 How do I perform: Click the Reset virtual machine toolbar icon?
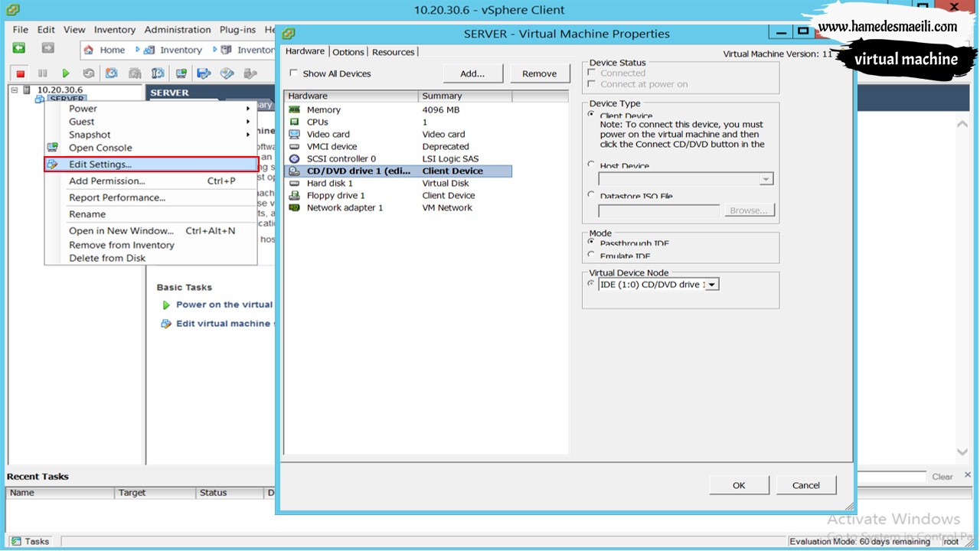[89, 73]
